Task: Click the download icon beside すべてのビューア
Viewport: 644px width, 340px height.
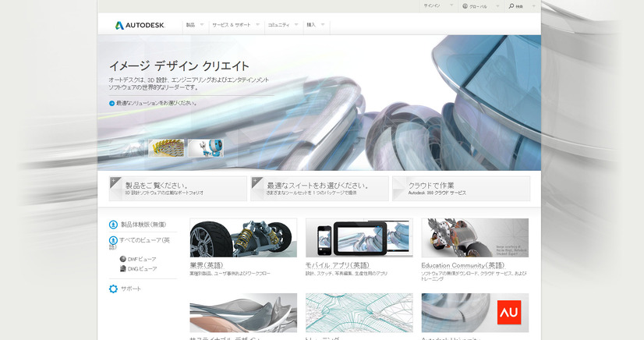Action: (x=113, y=241)
